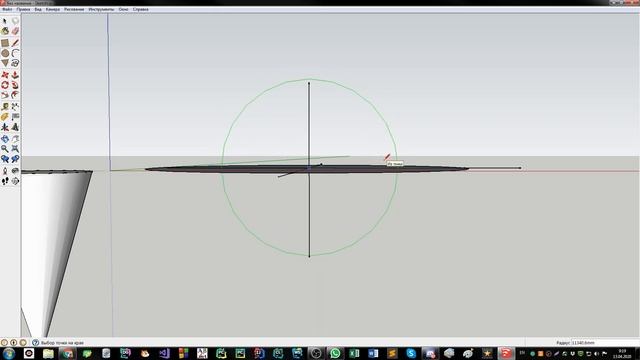Go to Previous camera view
The width and height of the screenshot is (640, 360).
pos(5,159)
